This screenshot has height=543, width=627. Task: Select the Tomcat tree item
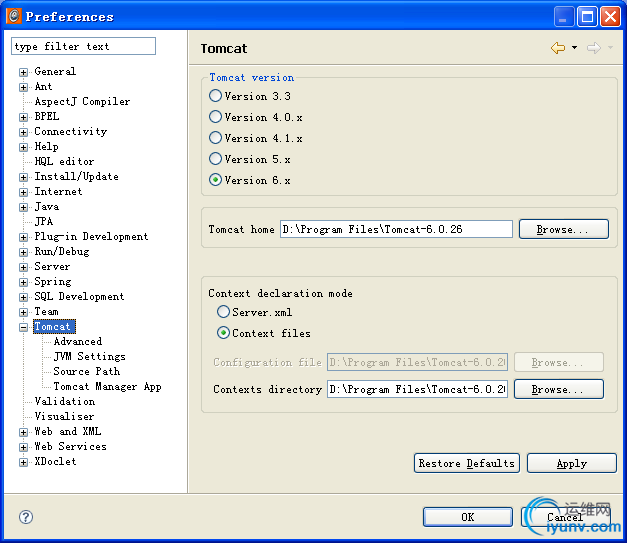click(x=52, y=327)
